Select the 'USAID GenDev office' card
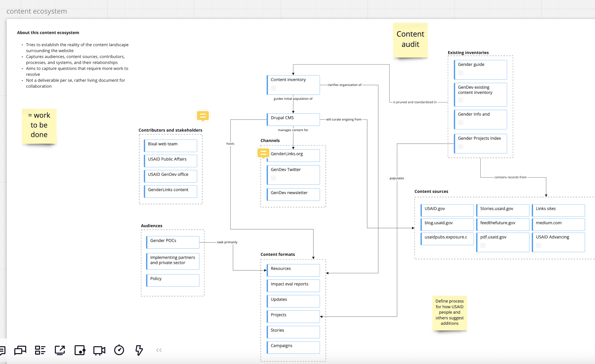The height and width of the screenshot is (364, 595). click(x=170, y=176)
